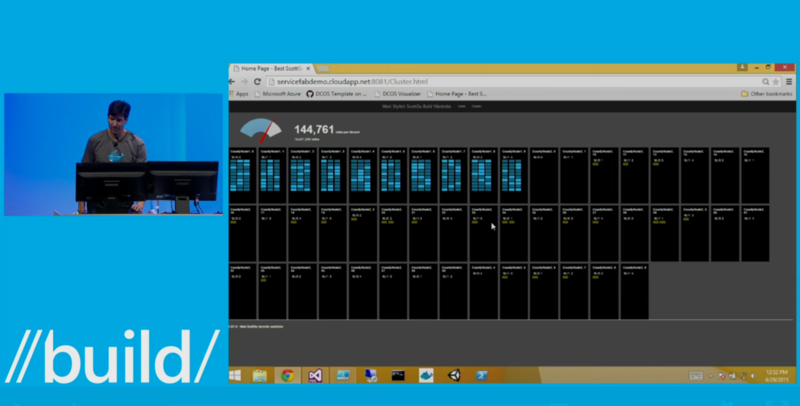Open the Windows Start button
The height and width of the screenshot is (406, 800).
[x=235, y=376]
